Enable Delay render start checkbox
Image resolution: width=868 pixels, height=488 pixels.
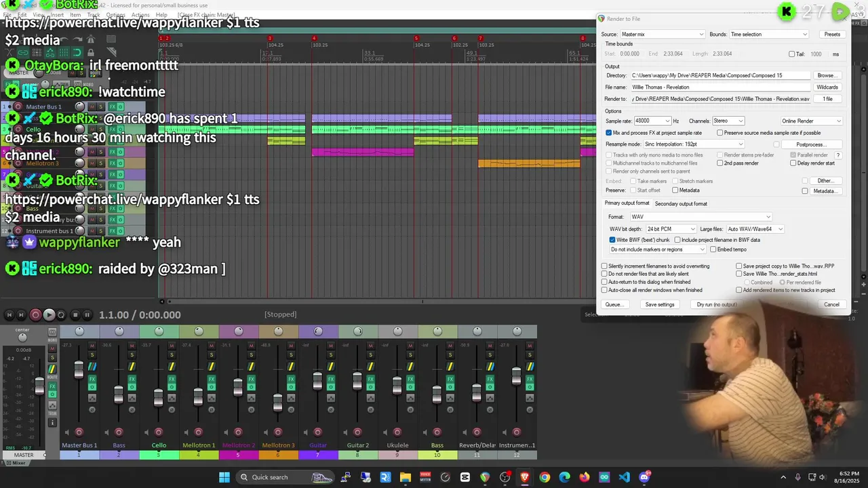tap(793, 163)
